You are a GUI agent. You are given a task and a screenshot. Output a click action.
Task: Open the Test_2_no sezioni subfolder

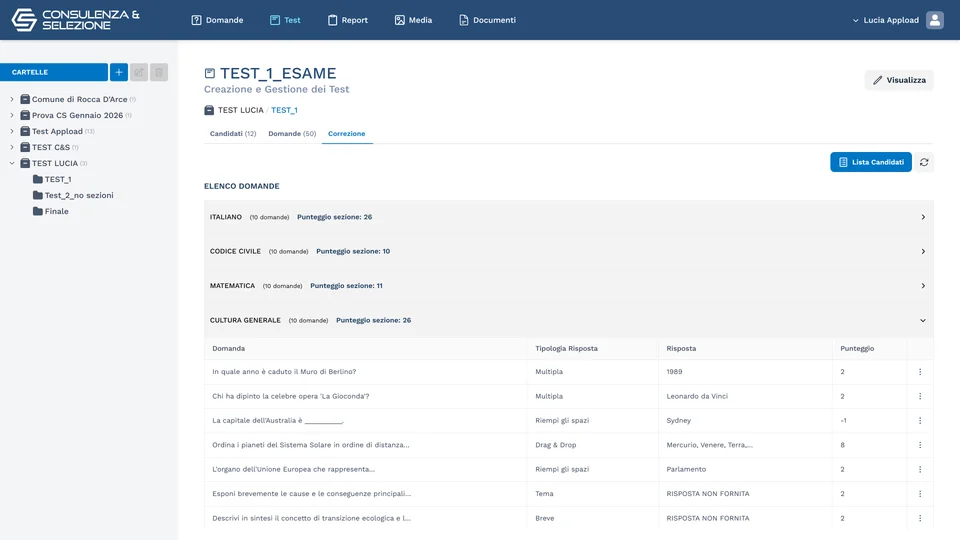click(73, 195)
